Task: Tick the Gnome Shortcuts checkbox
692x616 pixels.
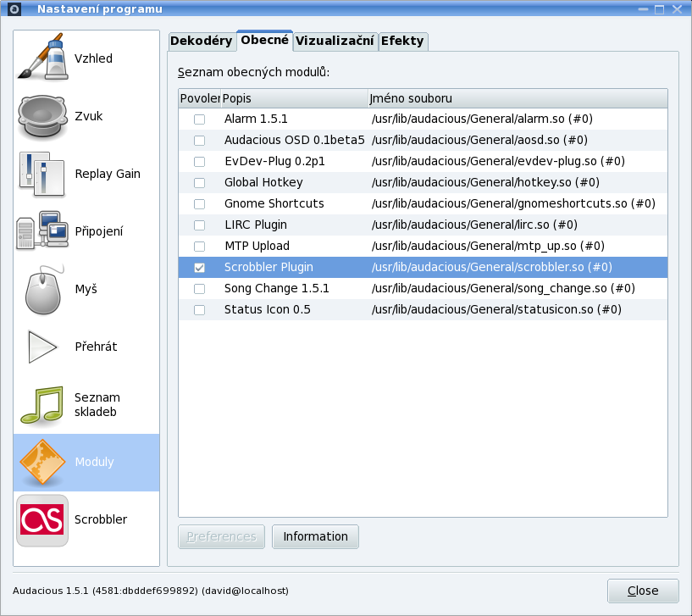Action: [200, 204]
